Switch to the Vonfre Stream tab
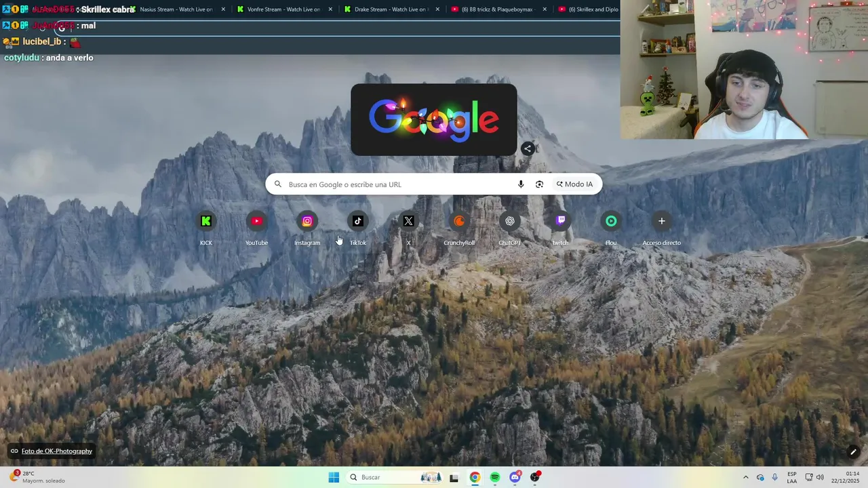 (283, 9)
